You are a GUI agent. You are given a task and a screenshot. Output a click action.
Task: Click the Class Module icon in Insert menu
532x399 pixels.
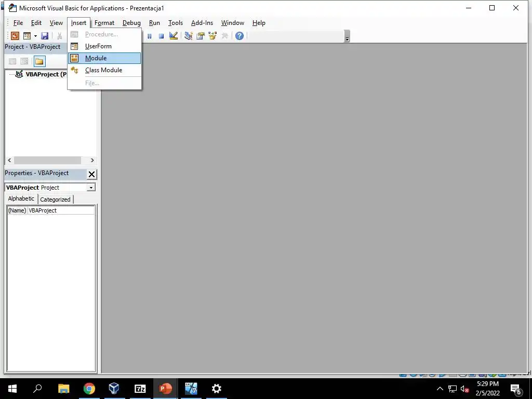tap(74, 70)
